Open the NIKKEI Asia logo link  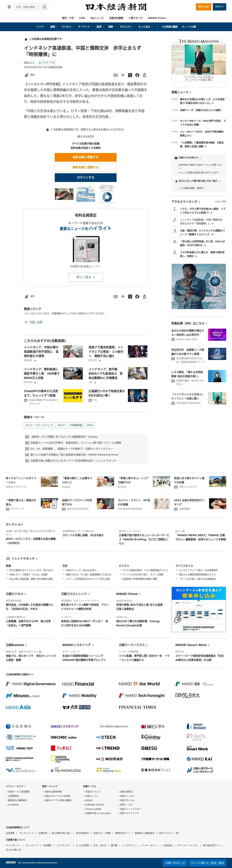click(x=18, y=707)
